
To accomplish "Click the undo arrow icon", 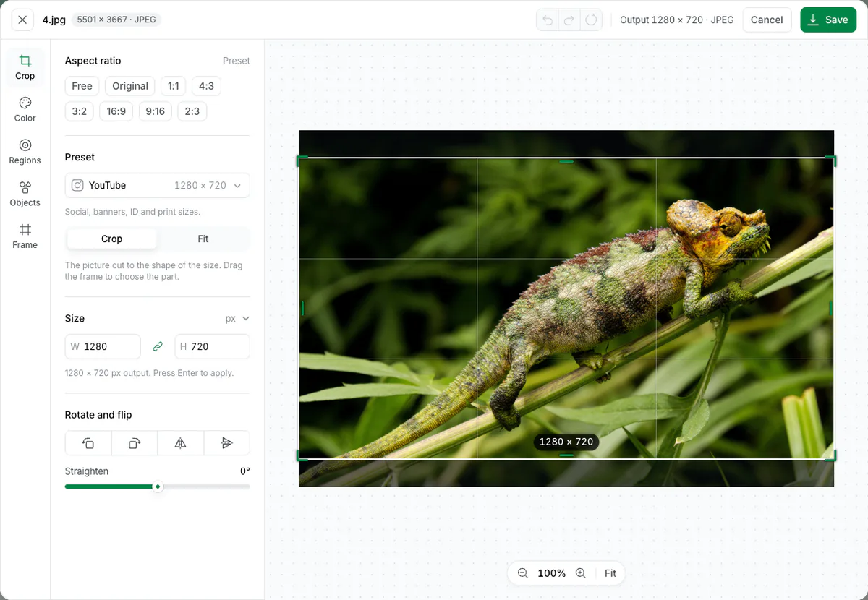I will point(548,20).
